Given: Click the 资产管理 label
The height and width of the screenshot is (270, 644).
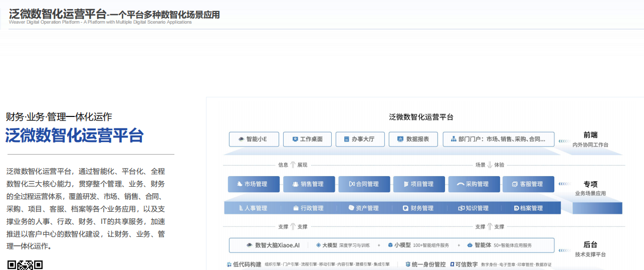Looking at the screenshot, I should (367, 208).
